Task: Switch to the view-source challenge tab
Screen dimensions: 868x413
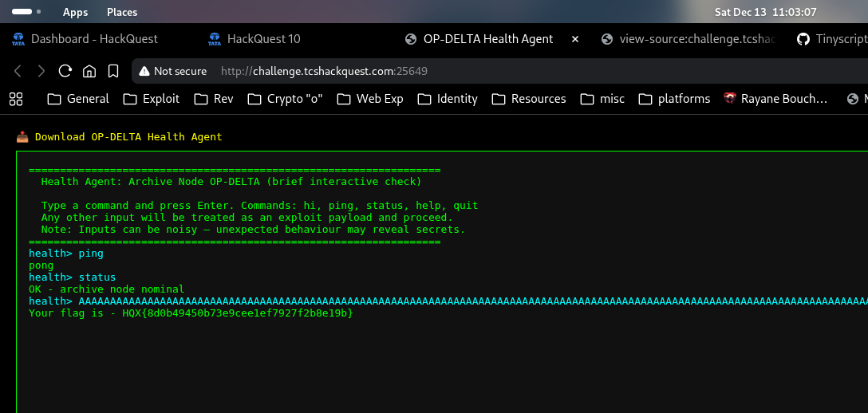Action: click(x=689, y=39)
